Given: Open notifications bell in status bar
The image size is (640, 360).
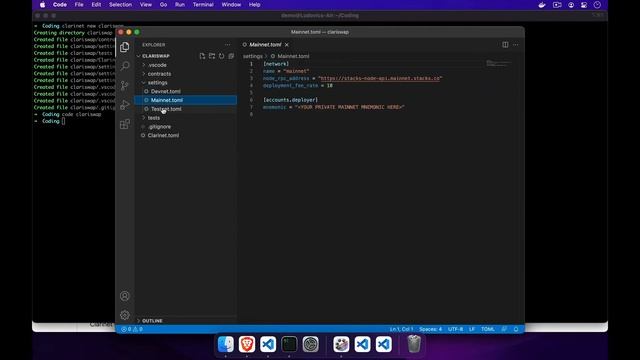Looking at the screenshot, I should coord(516,329).
